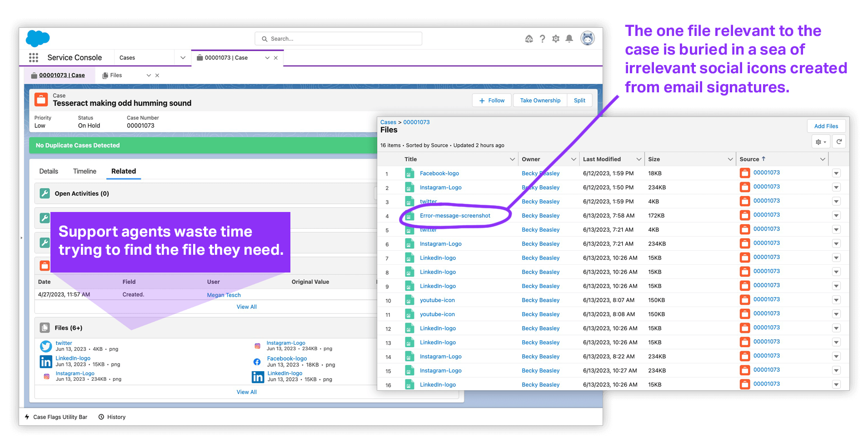
Task: Open the Cases navigation item
Action: coord(127,58)
